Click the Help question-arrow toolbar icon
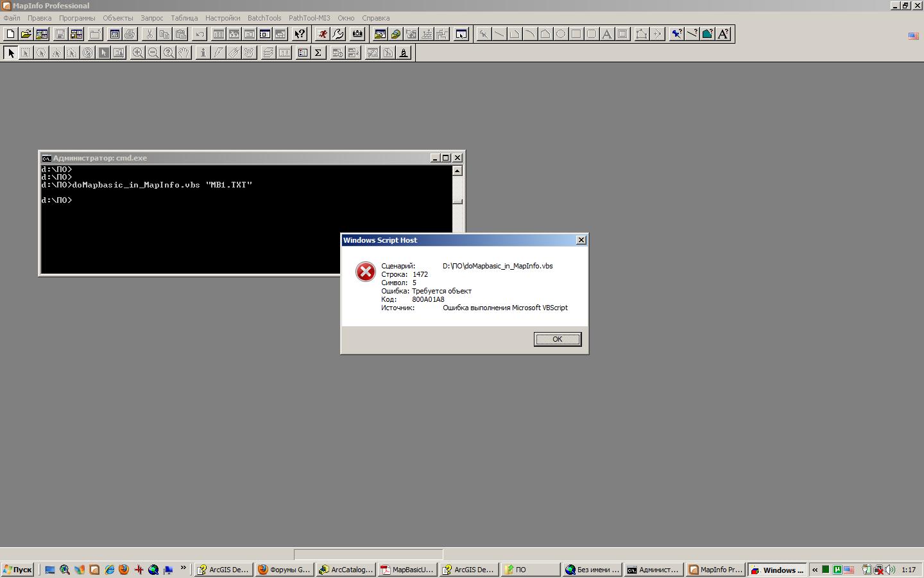Screen dimensions: 924x578 coord(300,34)
